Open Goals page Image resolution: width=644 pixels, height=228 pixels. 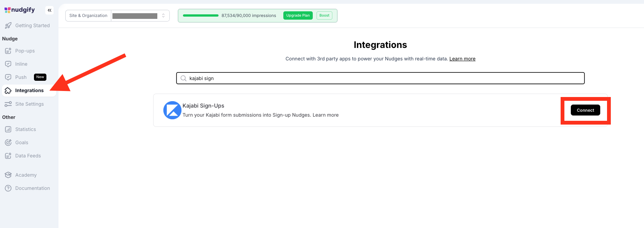(x=22, y=143)
